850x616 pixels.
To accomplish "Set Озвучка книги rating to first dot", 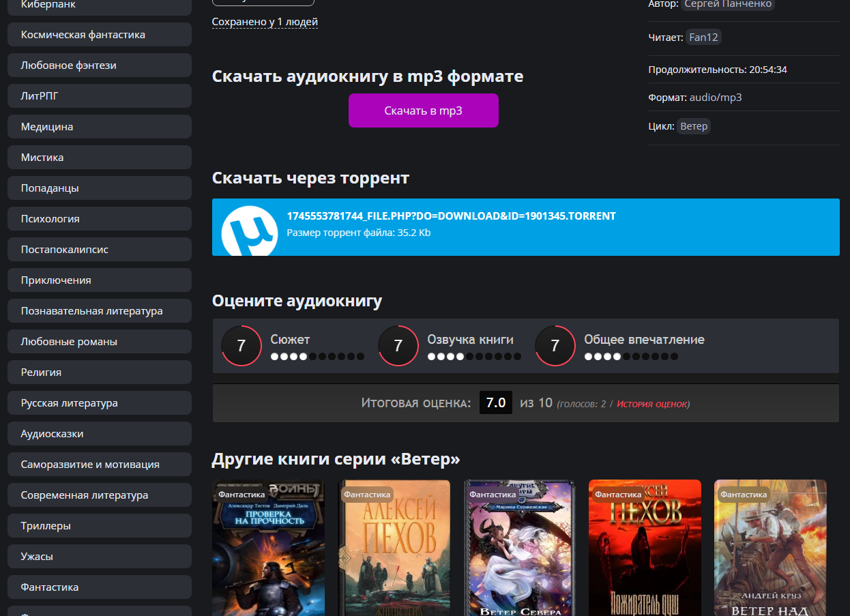I will [432, 356].
